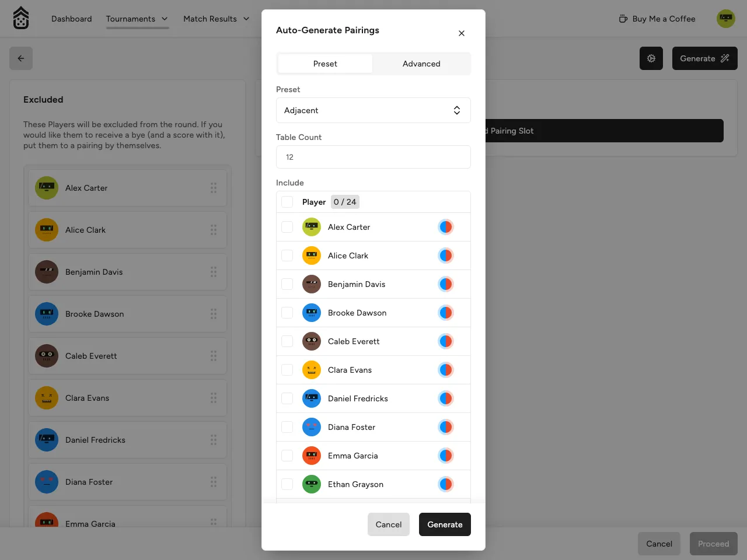Click Clara Evans's drag handle in Excluded list
This screenshot has width=747, height=560.
coord(214,398)
